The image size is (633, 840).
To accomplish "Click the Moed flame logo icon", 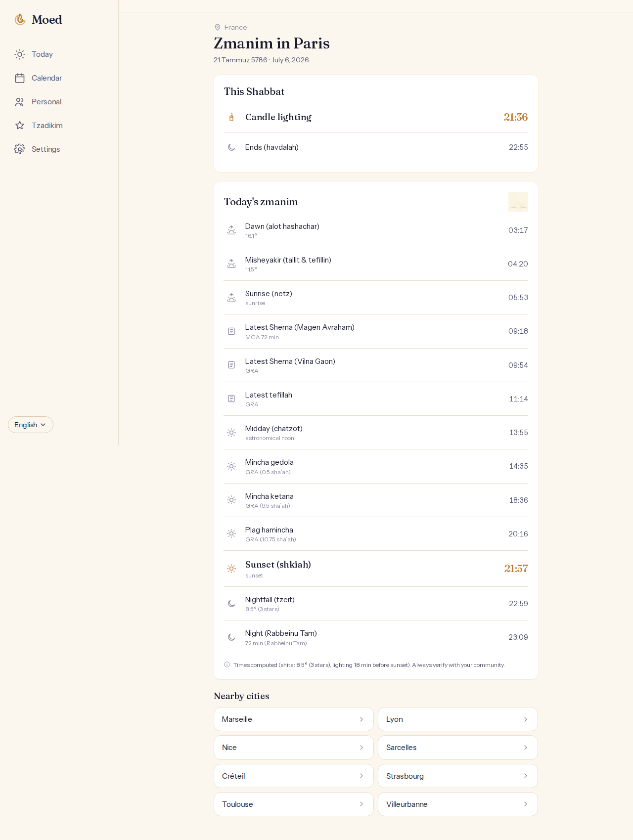I will click(20, 19).
